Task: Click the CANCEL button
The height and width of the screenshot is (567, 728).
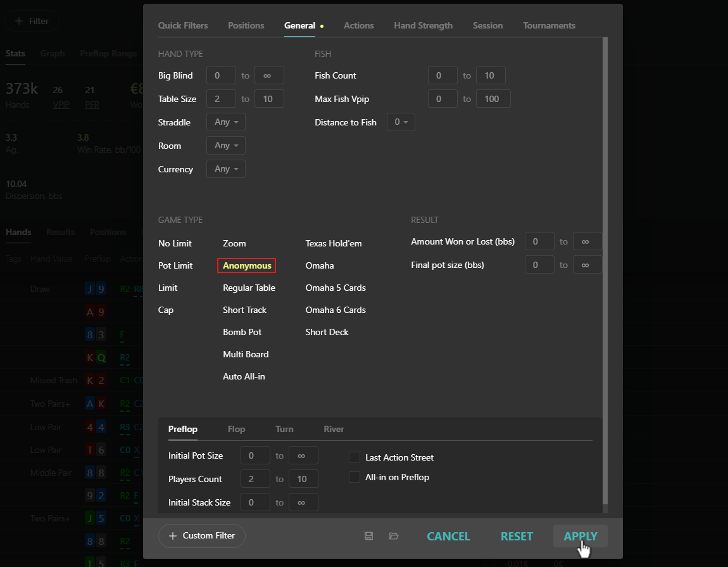Action: coord(448,536)
